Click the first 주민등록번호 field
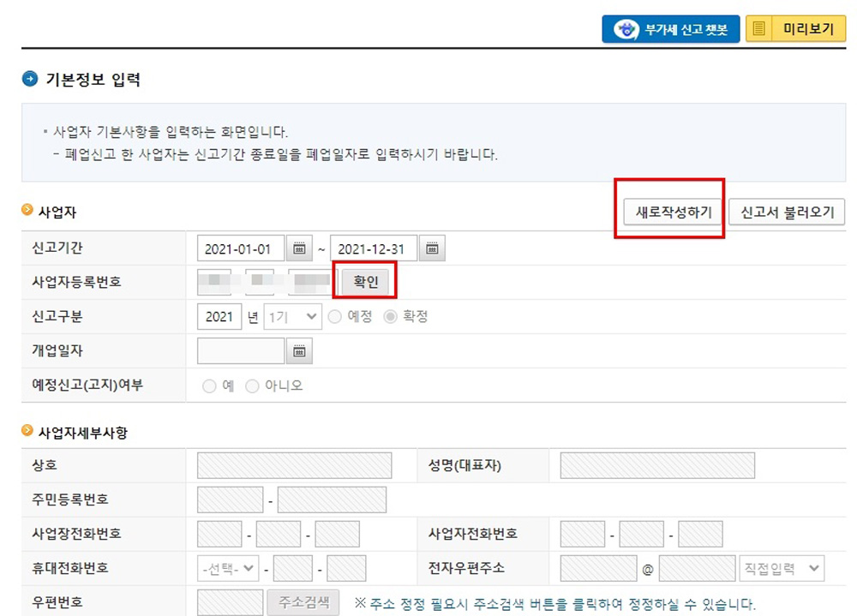 [230, 500]
